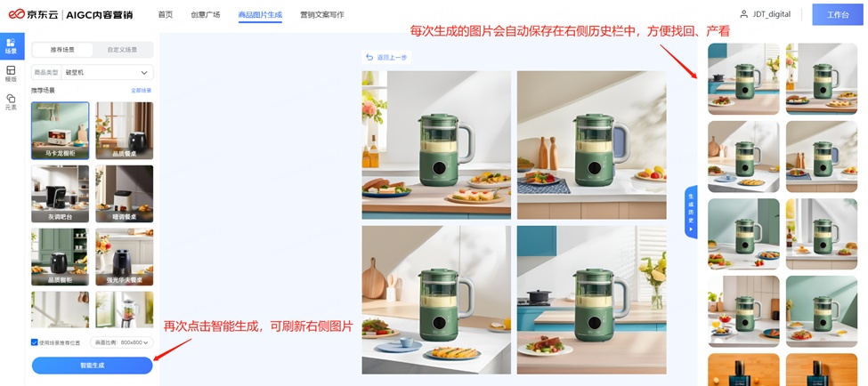Select the 推荐场景 tab

click(62, 50)
